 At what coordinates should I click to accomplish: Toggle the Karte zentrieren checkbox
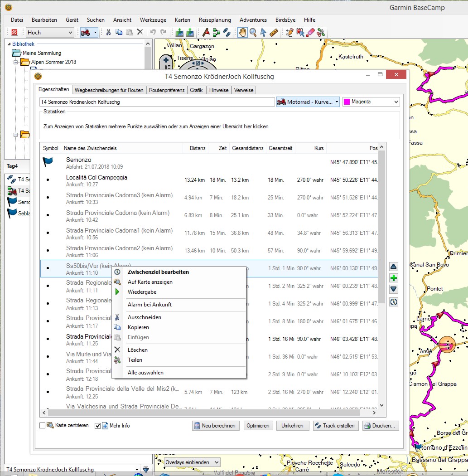coord(43,426)
